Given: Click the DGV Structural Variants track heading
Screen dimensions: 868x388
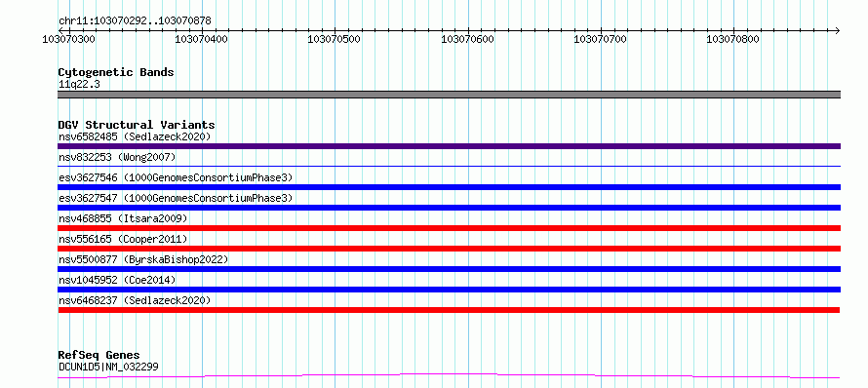Looking at the screenshot, I should [x=137, y=125].
